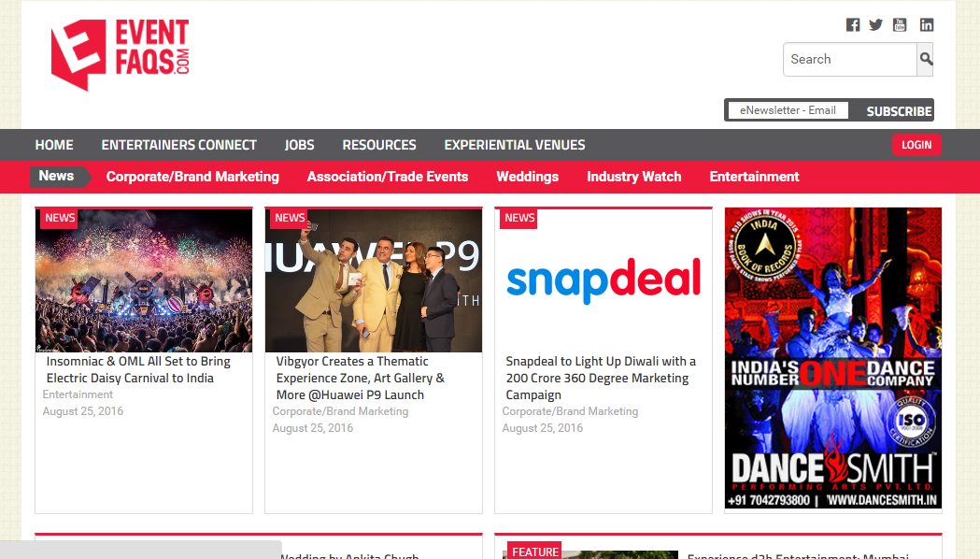Open the Snapdeal logo thumbnail
980x559 pixels.
pyautogui.click(x=604, y=280)
